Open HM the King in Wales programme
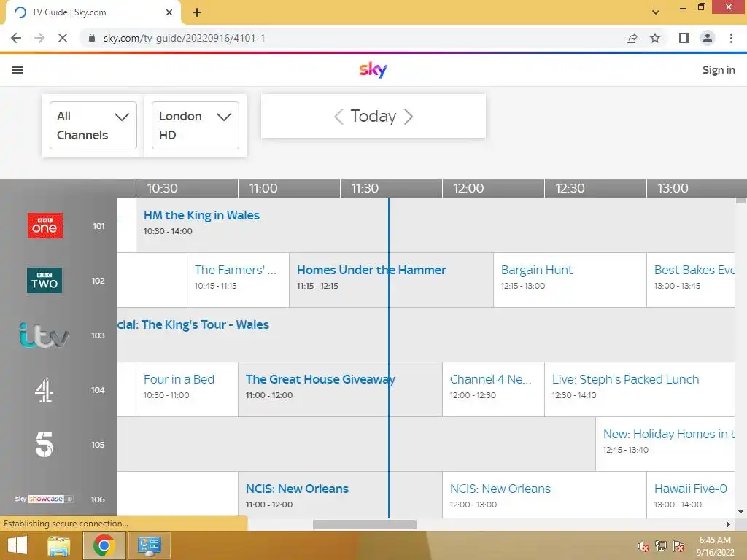The width and height of the screenshot is (747, 560). [436, 225]
